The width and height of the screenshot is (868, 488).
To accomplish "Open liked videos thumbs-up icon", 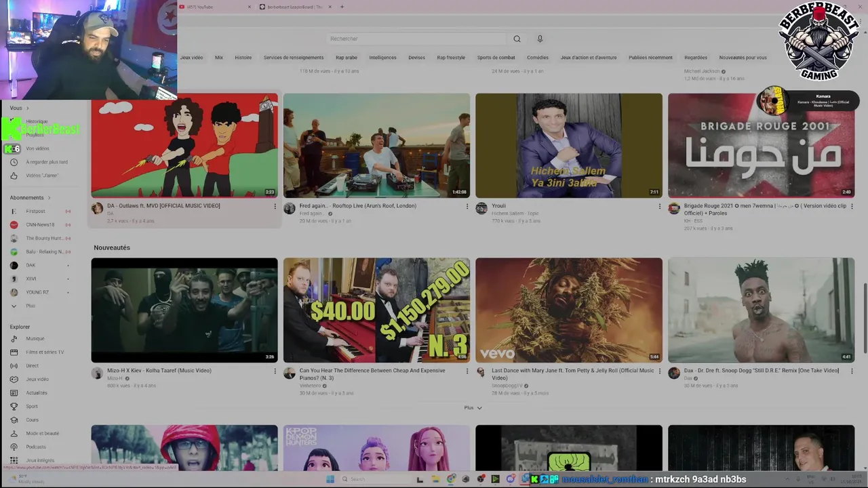I will [14, 176].
